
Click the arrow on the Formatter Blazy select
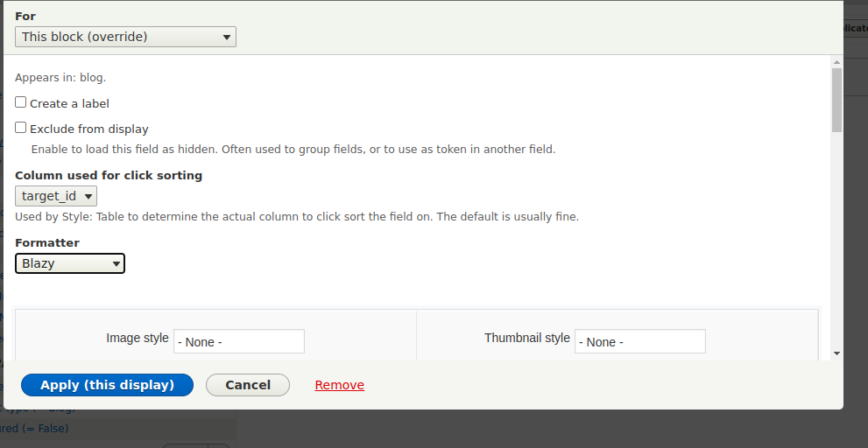[116, 264]
